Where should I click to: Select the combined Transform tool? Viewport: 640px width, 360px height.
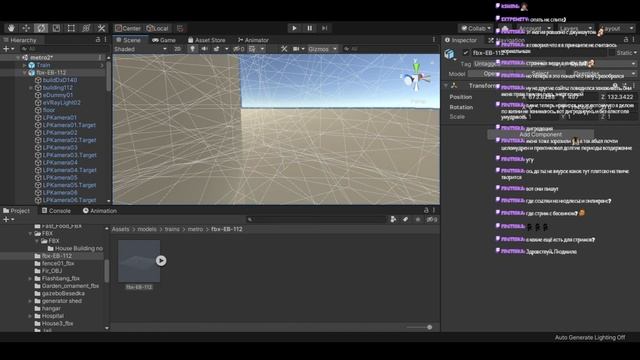pyautogui.click(x=86, y=28)
